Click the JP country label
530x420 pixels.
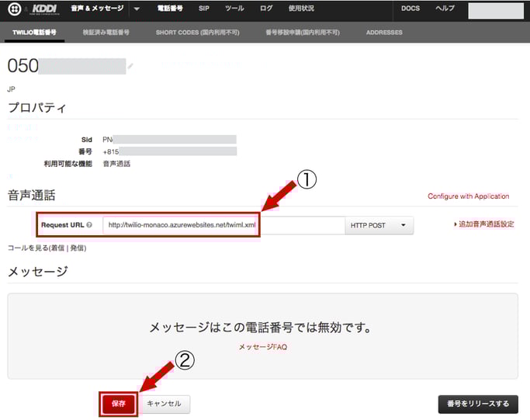pos(11,89)
